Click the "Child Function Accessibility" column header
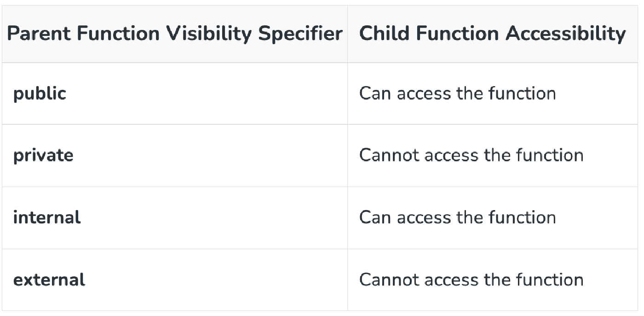The image size is (644, 316). pos(492,34)
